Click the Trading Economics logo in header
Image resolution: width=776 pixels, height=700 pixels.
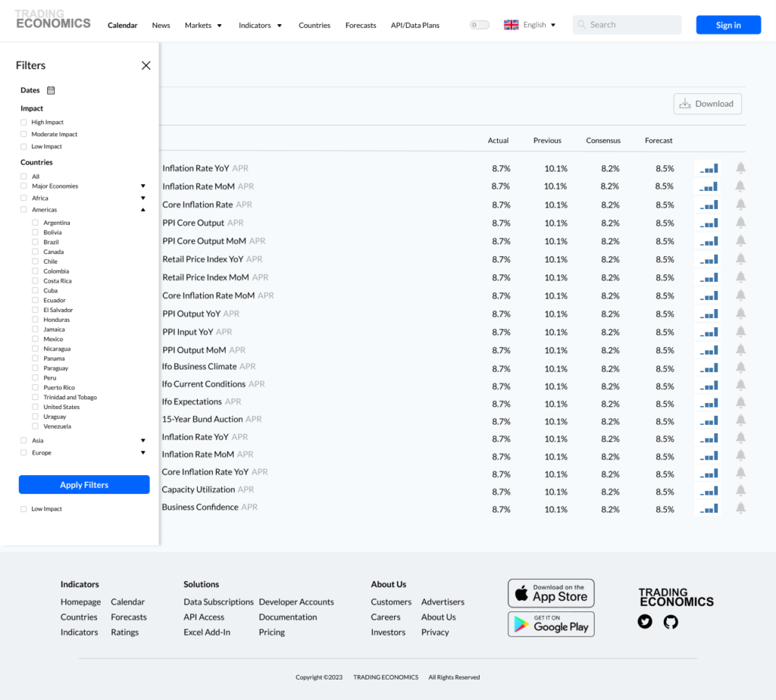[53, 19]
